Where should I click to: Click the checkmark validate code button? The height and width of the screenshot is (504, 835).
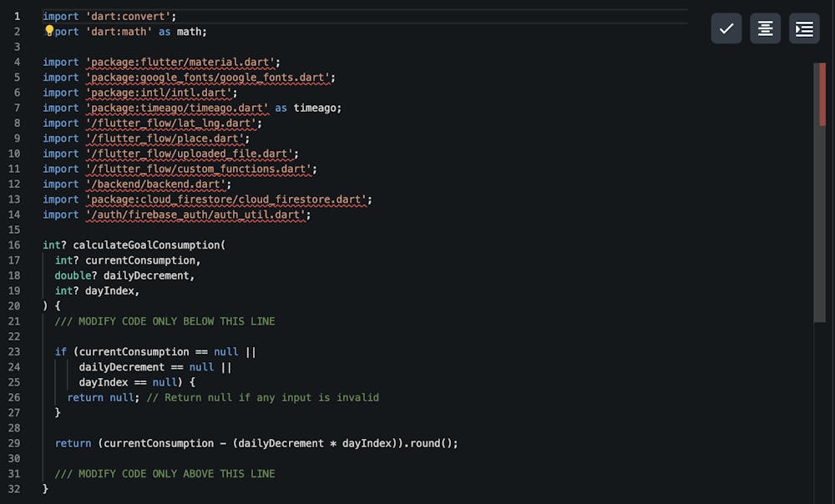coord(726,28)
